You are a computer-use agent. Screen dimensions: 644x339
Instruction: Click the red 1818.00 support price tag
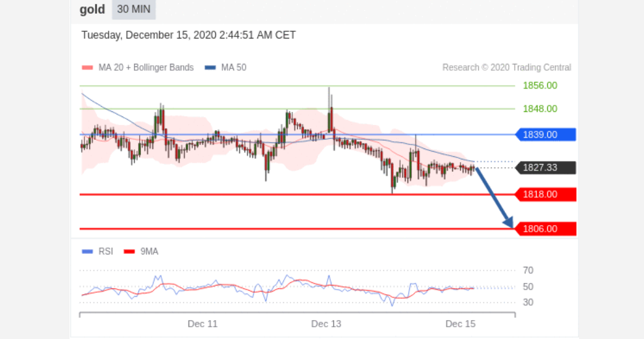coord(546,195)
